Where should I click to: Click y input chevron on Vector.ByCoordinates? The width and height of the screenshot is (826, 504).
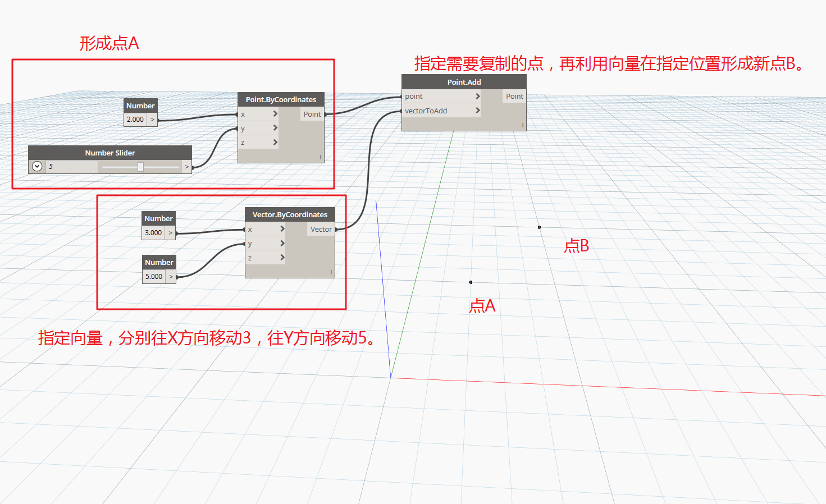click(x=282, y=244)
